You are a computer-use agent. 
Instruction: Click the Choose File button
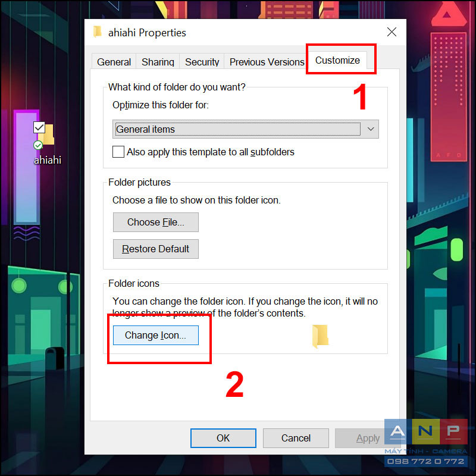click(x=156, y=222)
